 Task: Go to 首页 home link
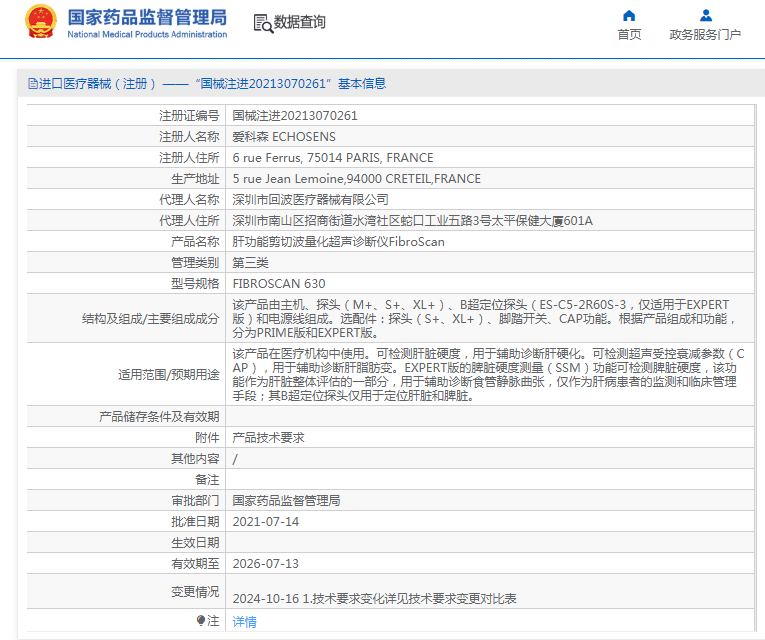(x=629, y=35)
